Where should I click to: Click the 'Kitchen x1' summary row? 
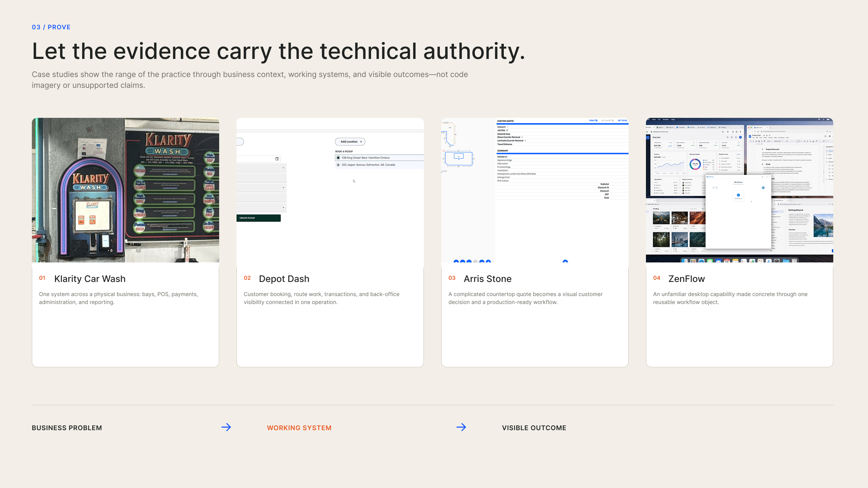point(562,157)
